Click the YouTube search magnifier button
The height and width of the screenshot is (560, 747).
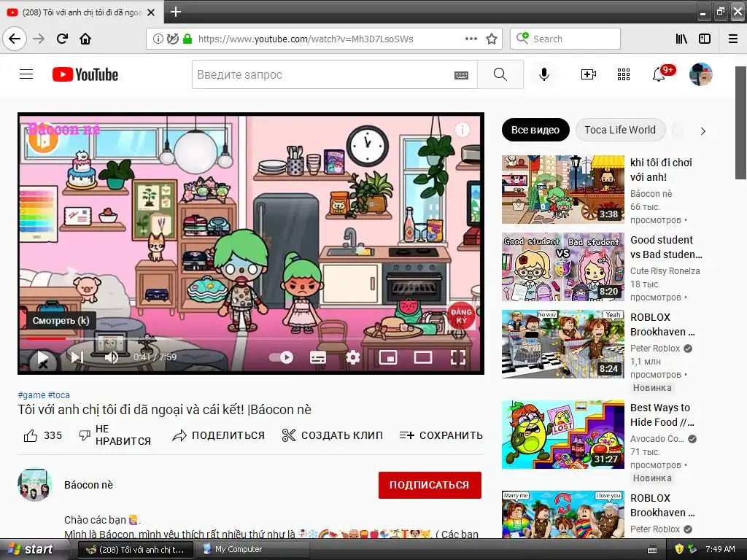pos(500,75)
